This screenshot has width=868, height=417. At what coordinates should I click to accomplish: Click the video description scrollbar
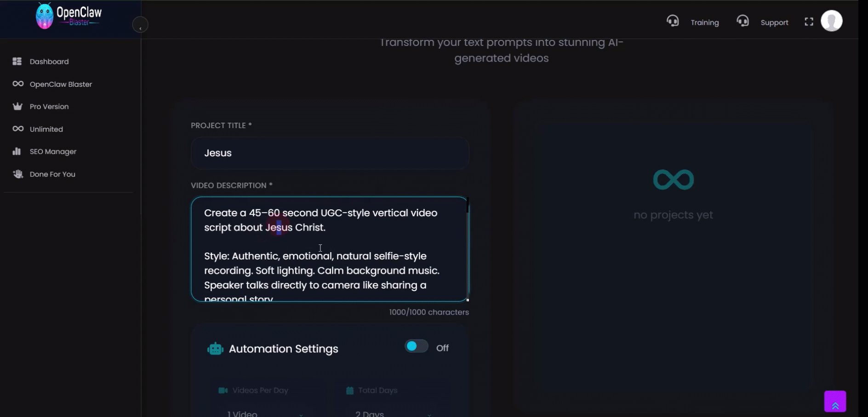pos(468,206)
